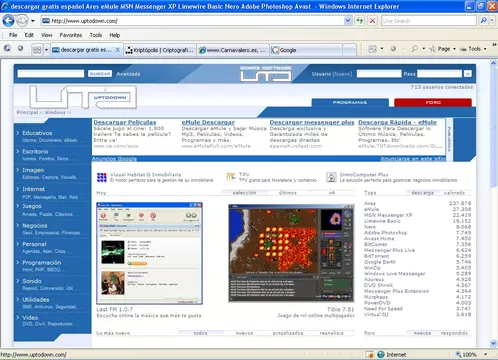Open the address bar URL dropdown
The height and width of the screenshot is (360, 498).
tap(348, 21)
